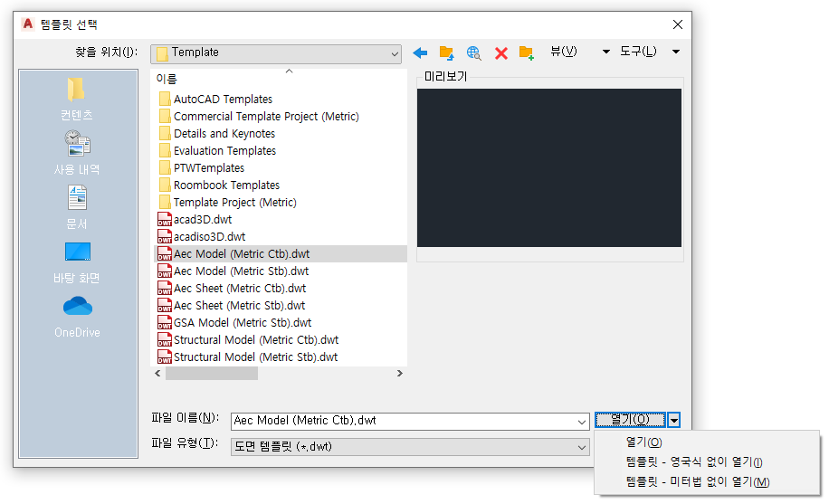Select Aec Sheet (Metric Stb).dwt file
This screenshot has height=504, width=829.
point(232,305)
